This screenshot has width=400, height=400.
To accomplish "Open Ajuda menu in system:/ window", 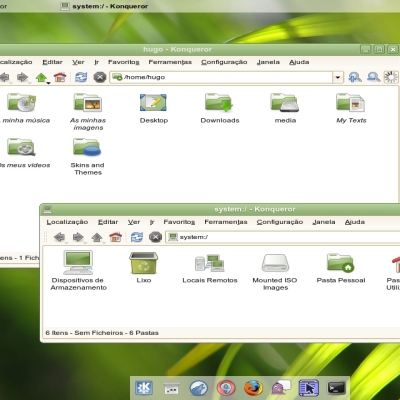I will [355, 222].
